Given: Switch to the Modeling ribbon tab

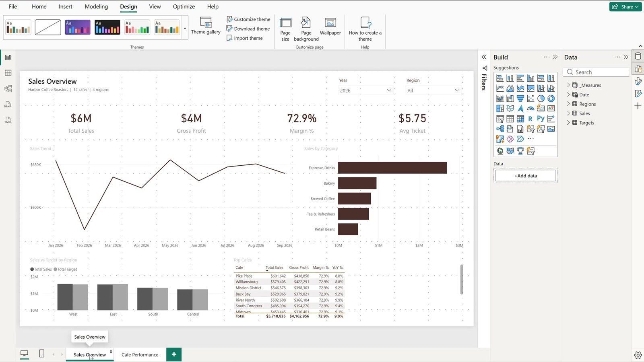Looking at the screenshot, I should click(x=96, y=6).
